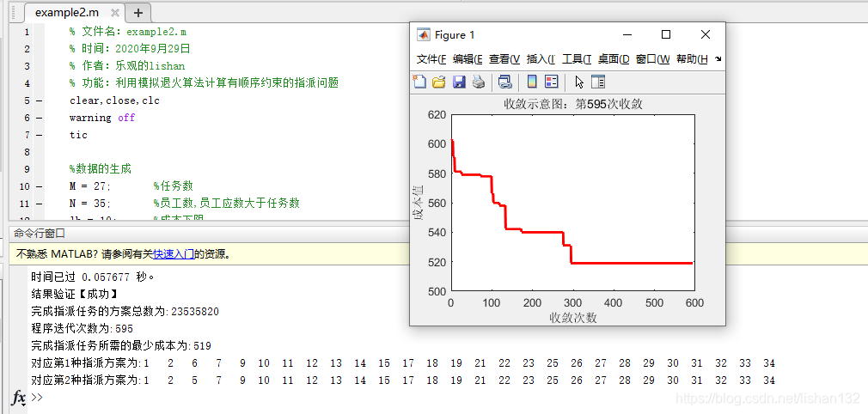This screenshot has height=414, width=868.
Task: Click the x-axis tick label 300
Action: coord(573,302)
